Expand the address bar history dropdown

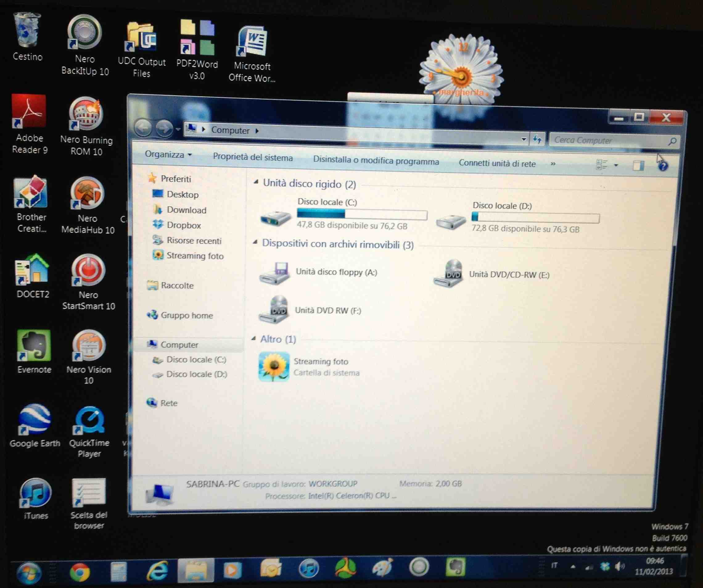[x=524, y=139]
